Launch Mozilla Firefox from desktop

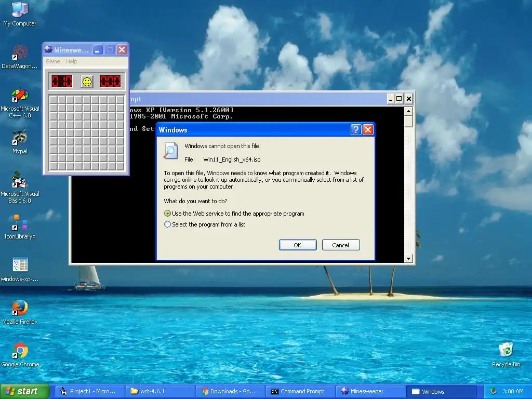pyautogui.click(x=20, y=312)
